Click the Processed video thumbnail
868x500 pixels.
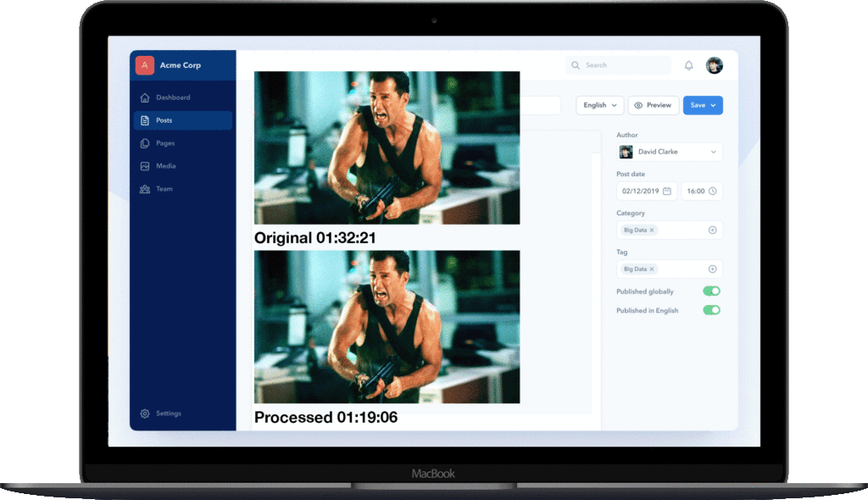[x=387, y=326]
